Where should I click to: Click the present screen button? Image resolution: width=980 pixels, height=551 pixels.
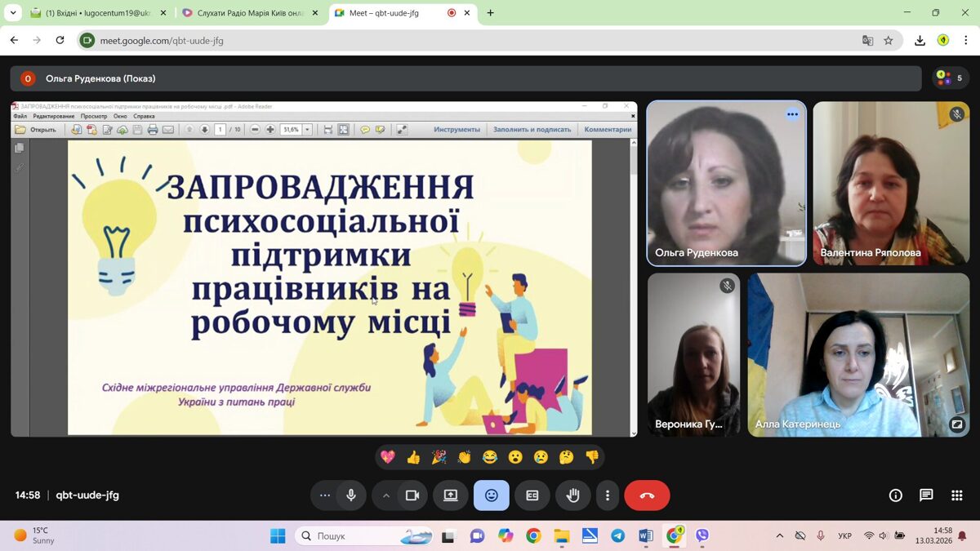(451, 495)
